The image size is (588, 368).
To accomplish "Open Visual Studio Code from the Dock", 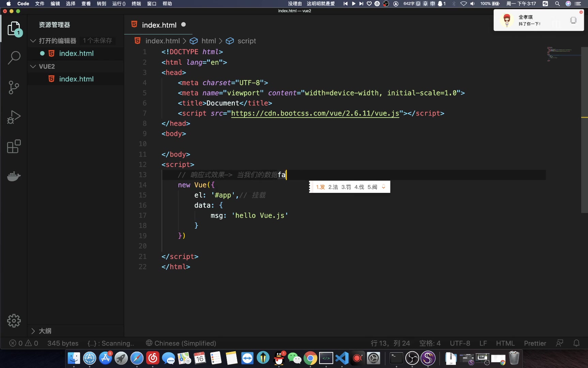I will (342, 358).
